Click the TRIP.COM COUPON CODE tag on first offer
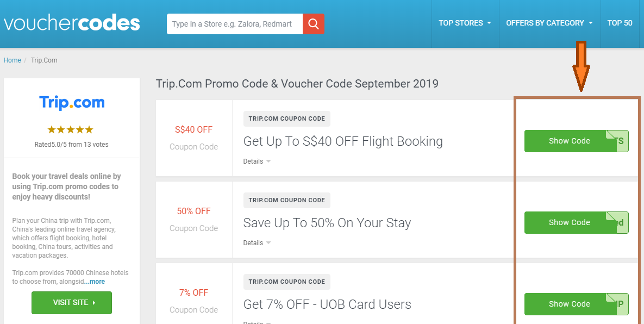The width and height of the screenshot is (644, 324). click(x=287, y=119)
